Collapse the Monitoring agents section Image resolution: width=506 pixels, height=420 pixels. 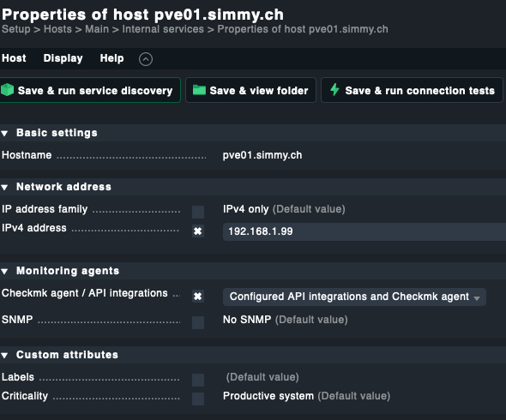coord(4,272)
